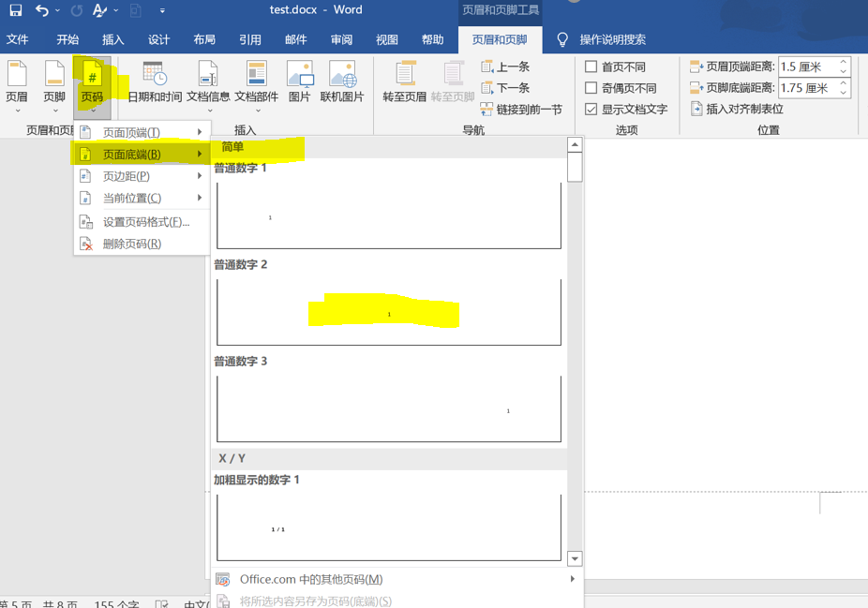Click the Undo arrow icon

(x=42, y=10)
